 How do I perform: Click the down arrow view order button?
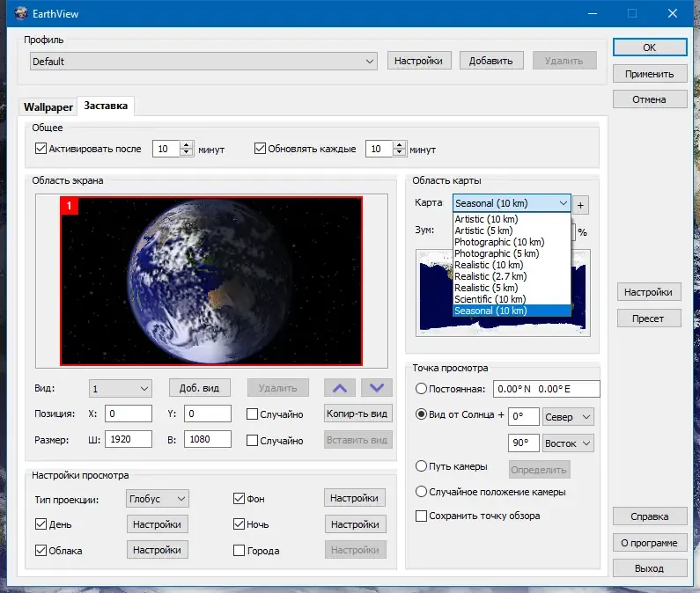click(x=376, y=388)
